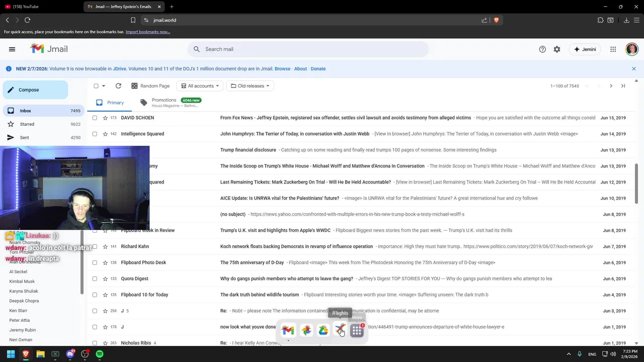Open the settings gear icon
644x362 pixels.
pos(557,49)
